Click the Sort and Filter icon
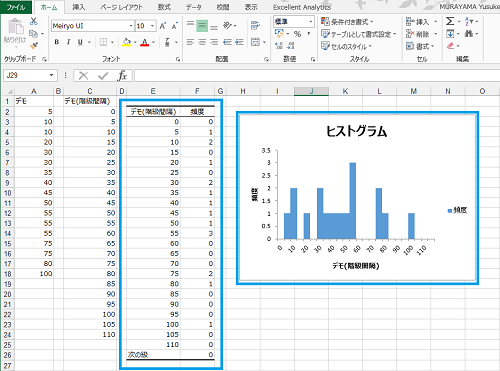 (469, 21)
